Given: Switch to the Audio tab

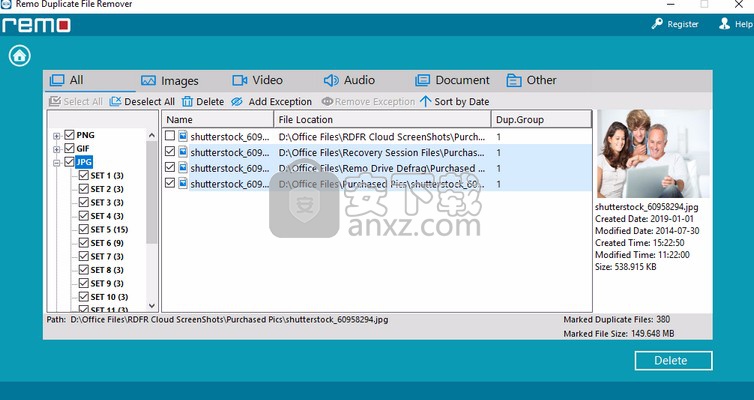Looking at the screenshot, I should pyautogui.click(x=349, y=80).
